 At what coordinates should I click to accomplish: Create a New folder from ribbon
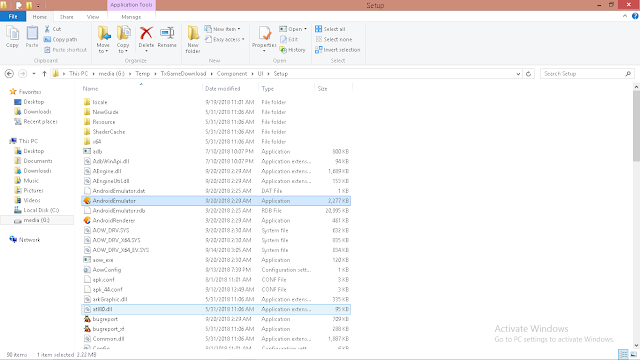click(x=193, y=39)
